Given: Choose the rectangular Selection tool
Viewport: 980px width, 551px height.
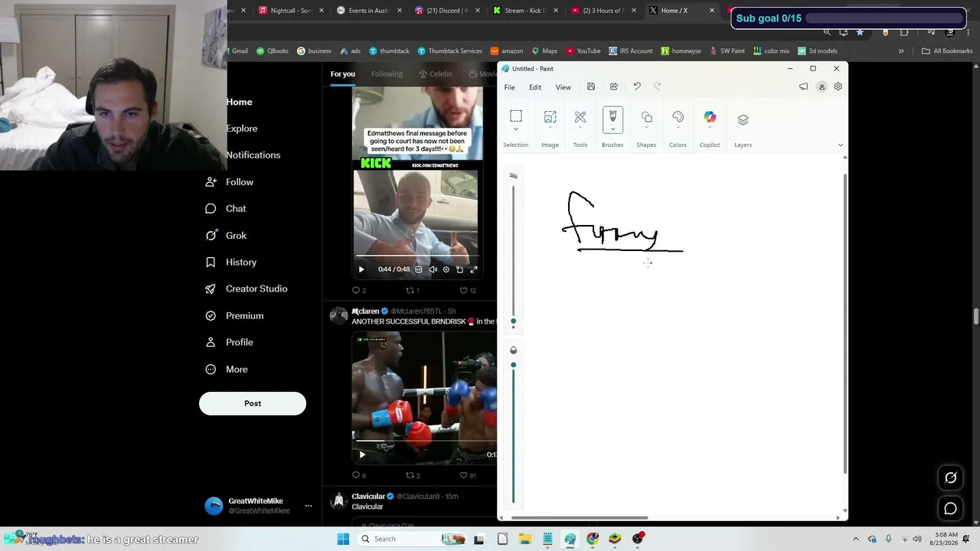Looking at the screenshot, I should pyautogui.click(x=516, y=116).
